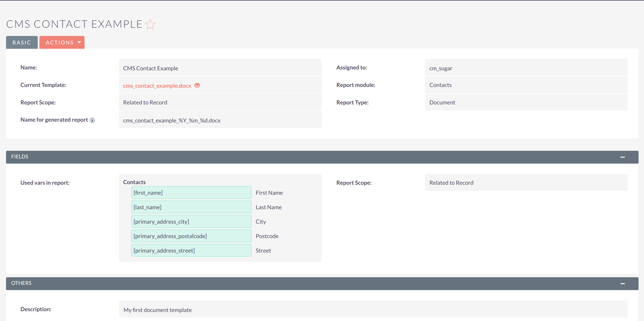Click the generated report name field
The height and width of the screenshot is (321, 644).
coord(220,120)
